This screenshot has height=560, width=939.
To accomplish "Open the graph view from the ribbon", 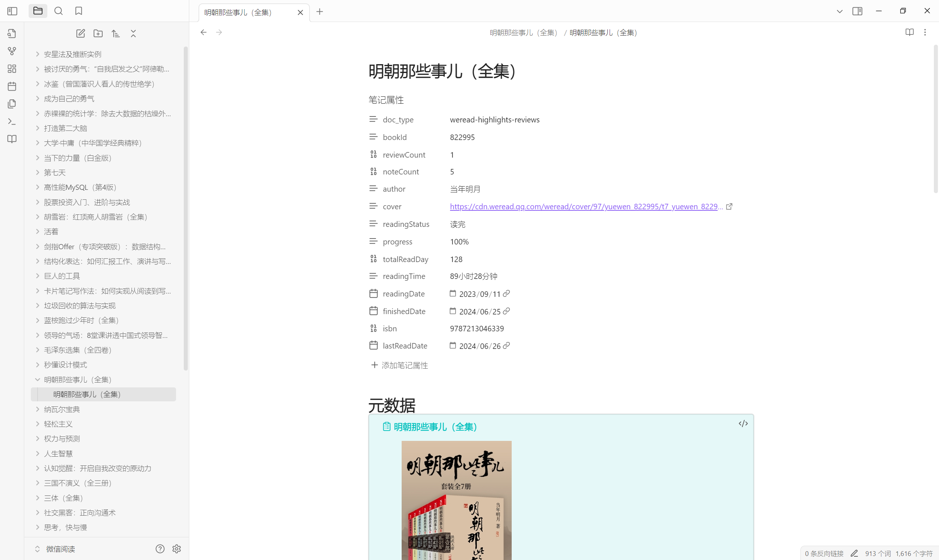I will pos(12,51).
